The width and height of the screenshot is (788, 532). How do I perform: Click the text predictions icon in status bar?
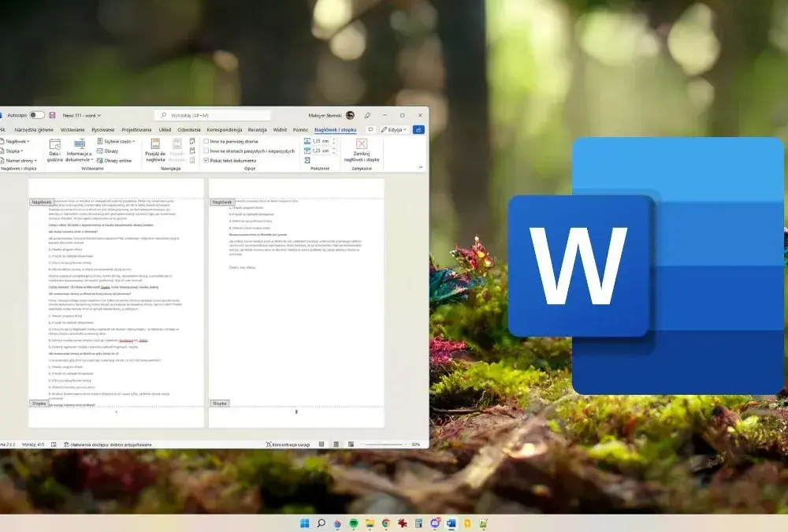(54, 445)
